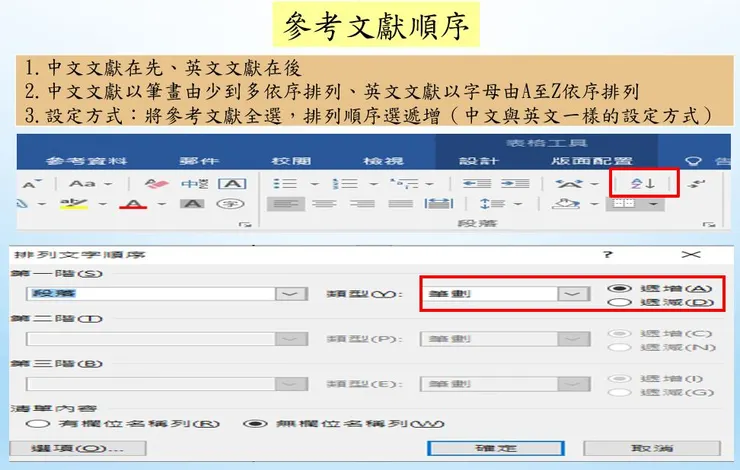
Task: Switch to the 校閱 ribbon tab
Action: tap(291, 161)
